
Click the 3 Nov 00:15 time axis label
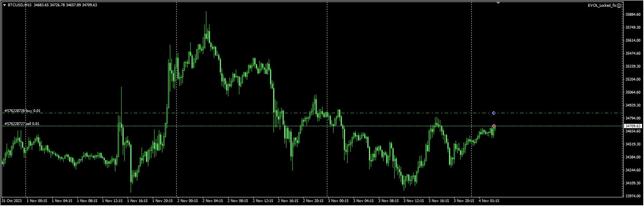coord(338,201)
